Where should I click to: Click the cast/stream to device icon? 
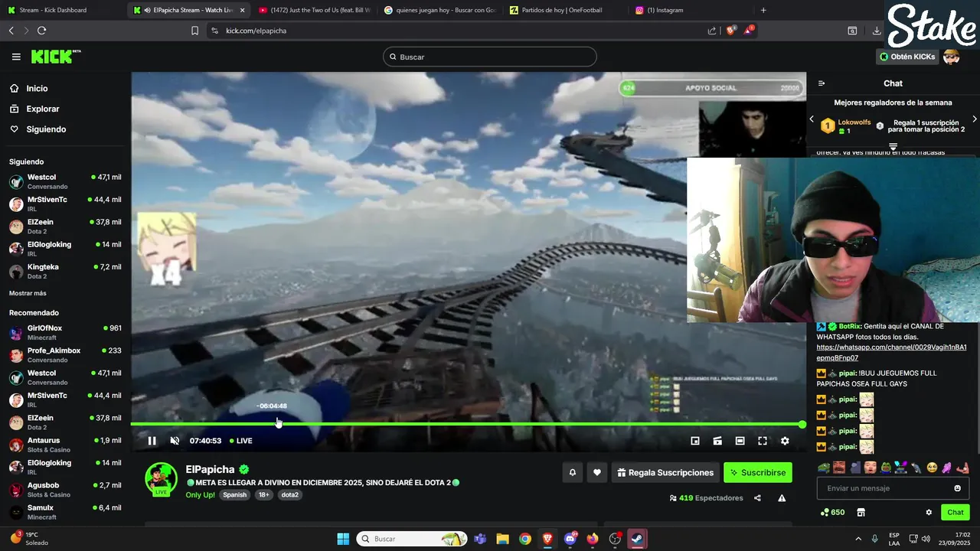click(x=717, y=441)
